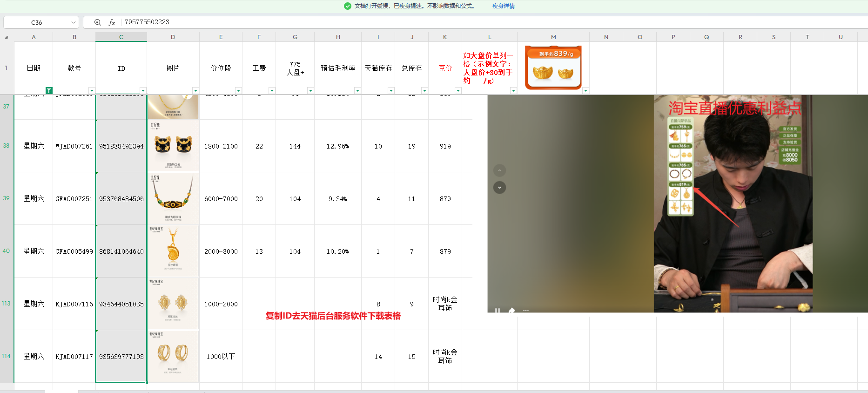Select column H header

click(338, 37)
